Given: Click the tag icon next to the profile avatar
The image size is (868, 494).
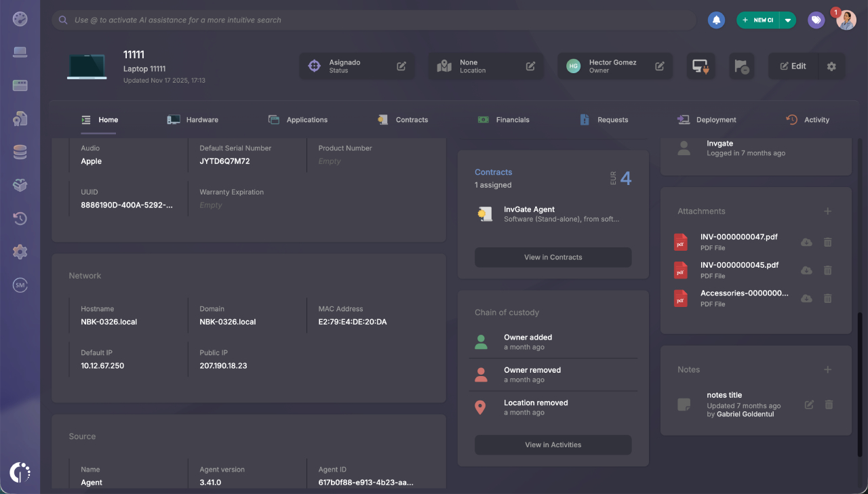Looking at the screenshot, I should click(816, 20).
